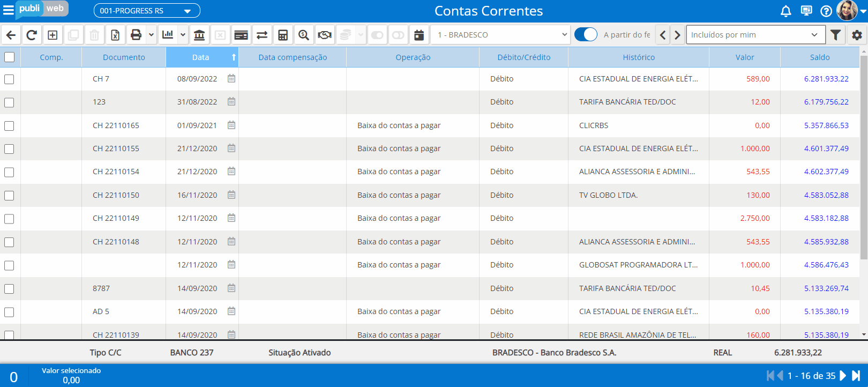Expand the chart options arrow
The height and width of the screenshot is (387, 868).
(x=183, y=35)
